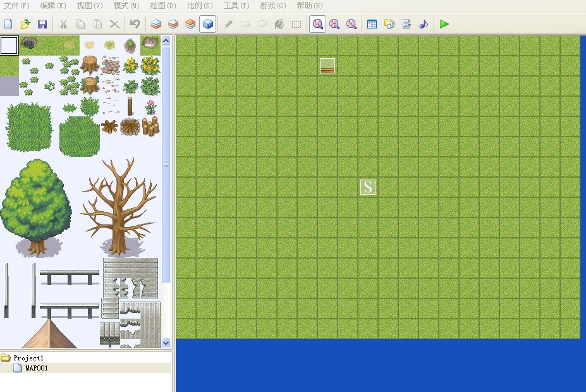Toggle the Events layer mode
This screenshot has width=586, height=392.
pyautogui.click(x=208, y=24)
